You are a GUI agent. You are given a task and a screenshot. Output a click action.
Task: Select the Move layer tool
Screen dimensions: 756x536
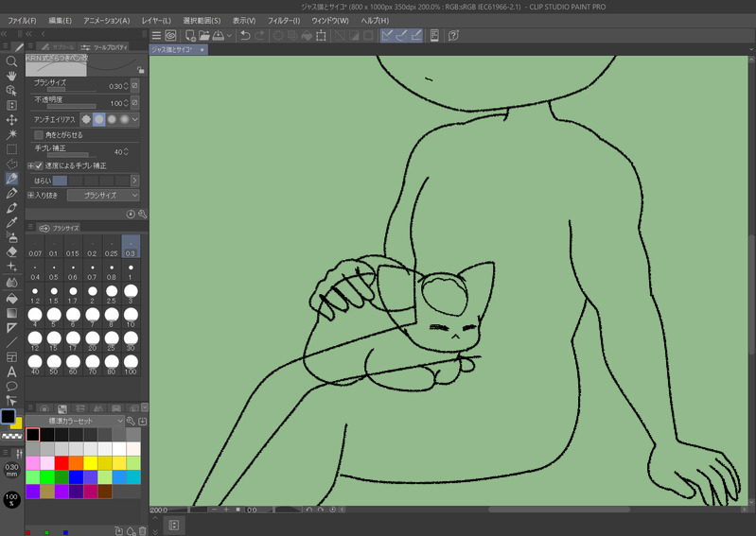pyautogui.click(x=11, y=120)
